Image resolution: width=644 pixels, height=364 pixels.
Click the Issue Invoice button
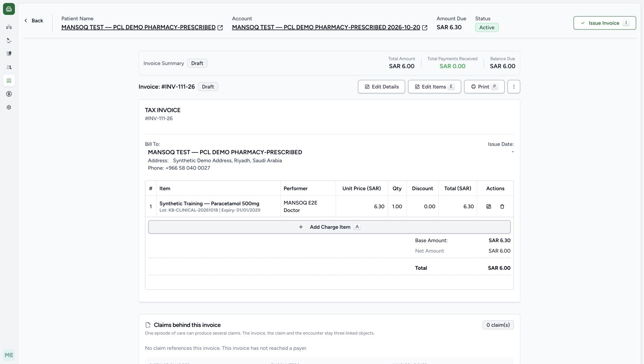click(x=604, y=23)
